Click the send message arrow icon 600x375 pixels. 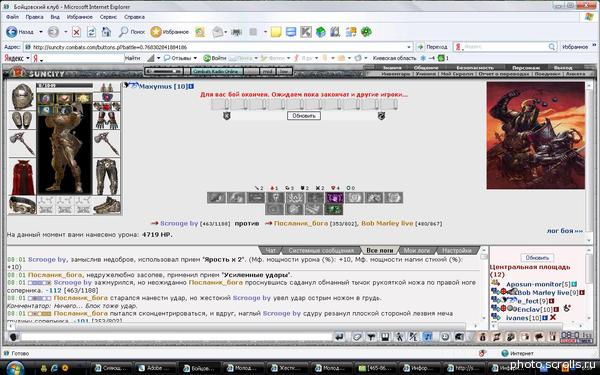click(x=339, y=337)
